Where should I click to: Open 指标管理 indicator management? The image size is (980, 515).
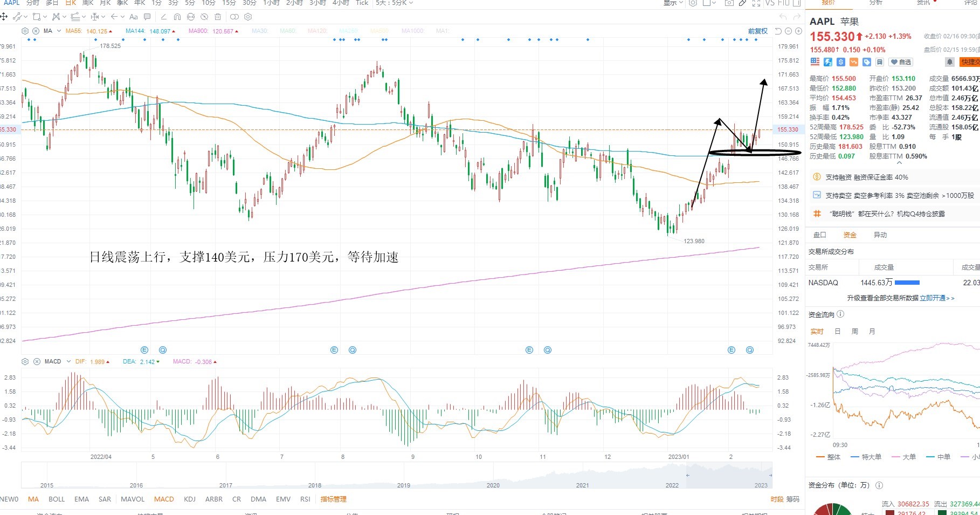point(333,499)
